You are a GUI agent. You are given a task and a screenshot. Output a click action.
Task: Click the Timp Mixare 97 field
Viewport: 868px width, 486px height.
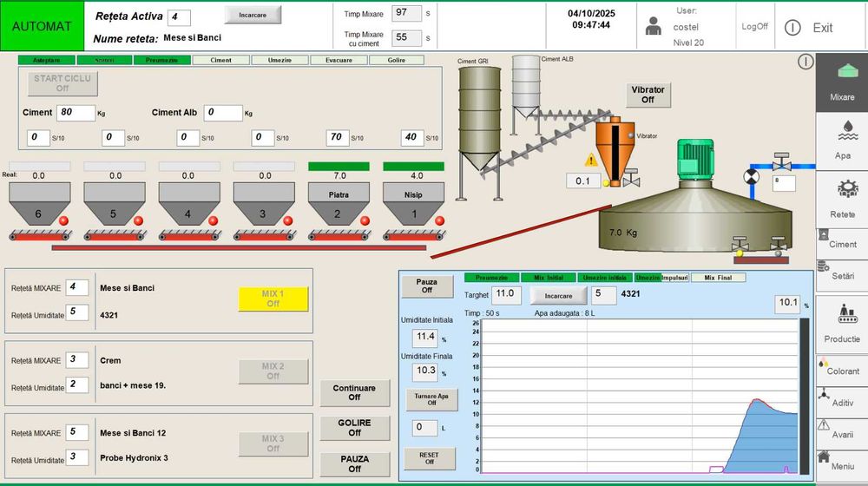(x=406, y=13)
